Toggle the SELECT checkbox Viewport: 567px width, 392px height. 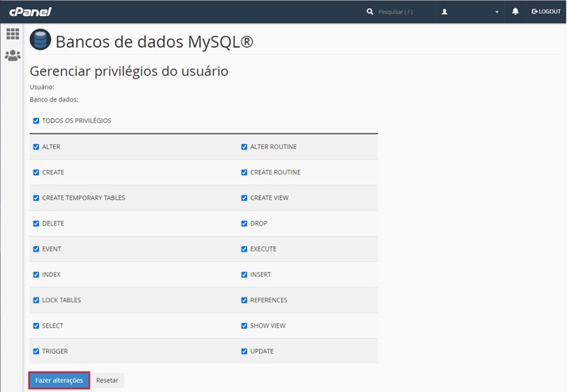pyautogui.click(x=36, y=326)
